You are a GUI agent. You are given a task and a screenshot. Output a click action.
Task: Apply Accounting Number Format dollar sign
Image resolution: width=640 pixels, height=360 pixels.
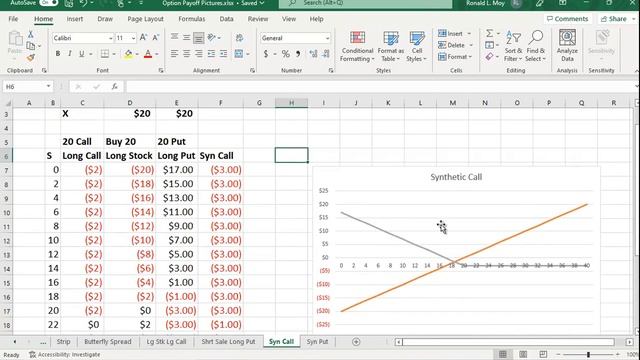coord(266,54)
